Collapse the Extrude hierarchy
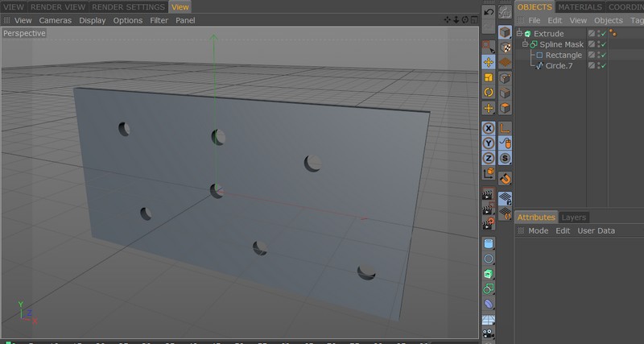 (x=519, y=33)
